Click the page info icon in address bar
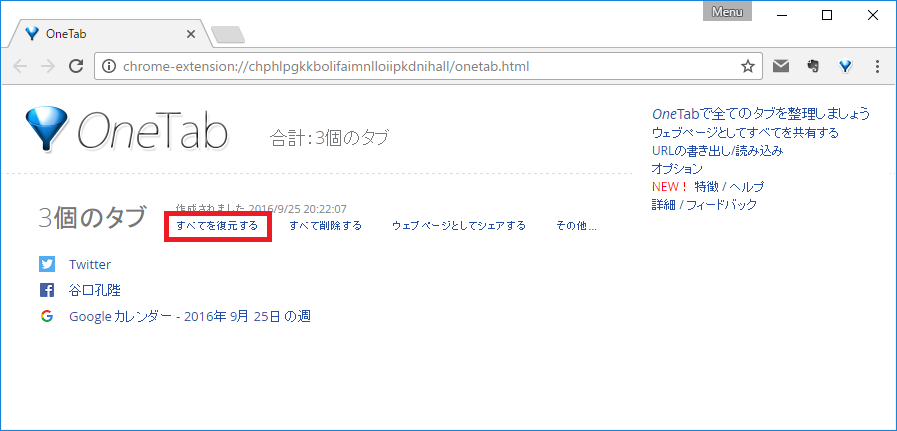Screen dimensions: 897x431 tap(109, 67)
